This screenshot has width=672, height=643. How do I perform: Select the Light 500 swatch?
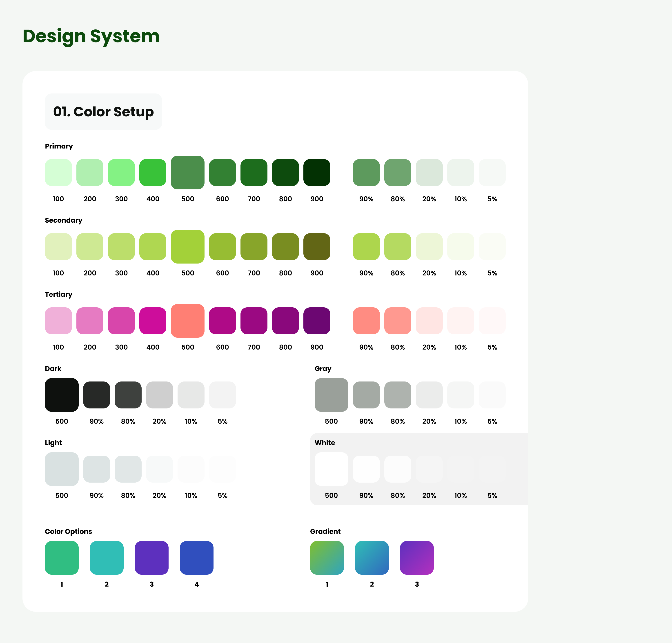[x=62, y=469]
